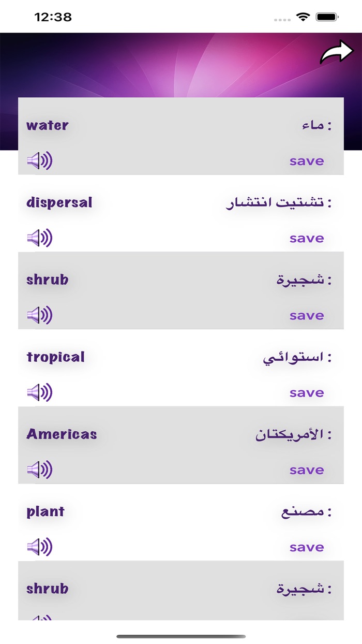Tap the Arabic translation of plant

[305, 511]
